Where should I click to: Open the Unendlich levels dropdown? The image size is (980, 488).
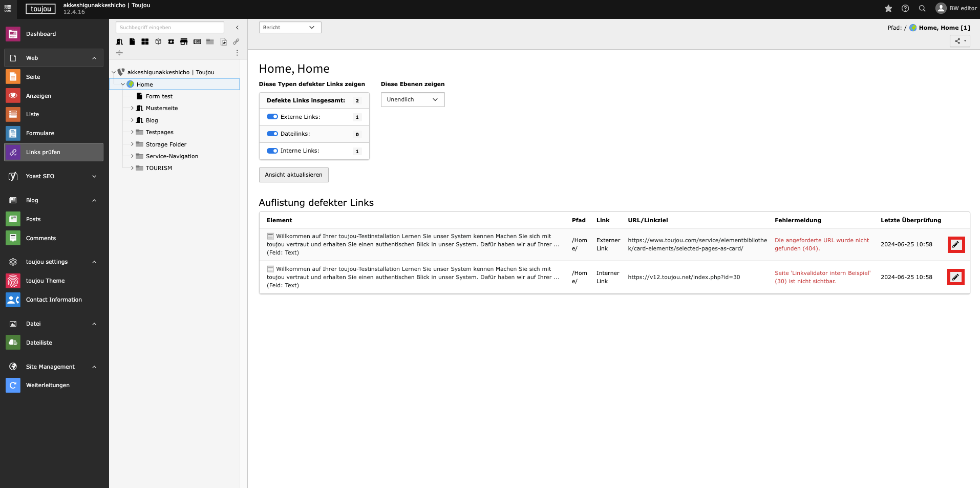(412, 99)
